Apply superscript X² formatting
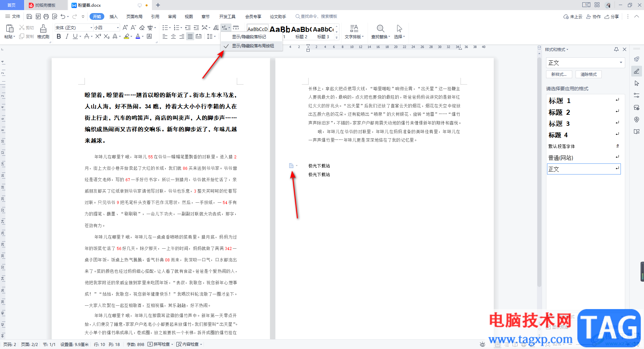 (98, 37)
